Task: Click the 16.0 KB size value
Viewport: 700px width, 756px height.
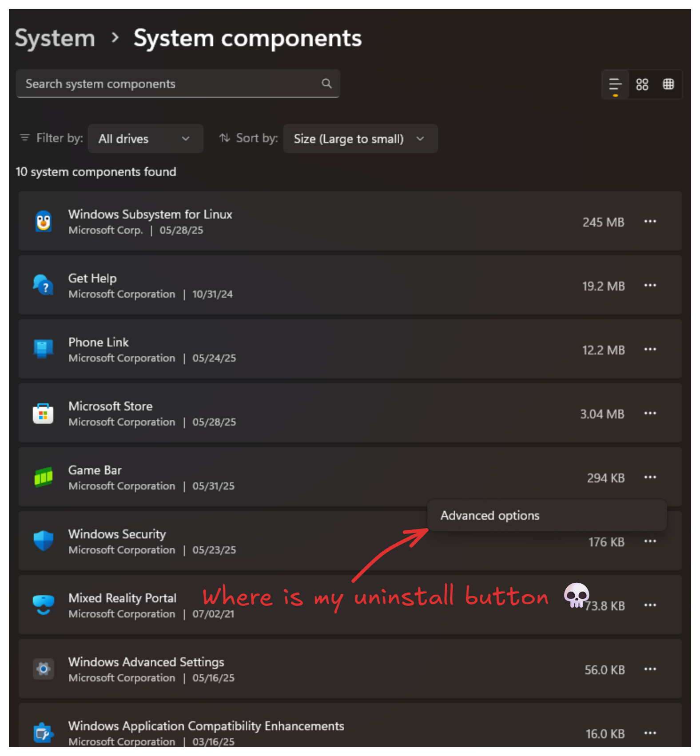Action: [605, 734]
